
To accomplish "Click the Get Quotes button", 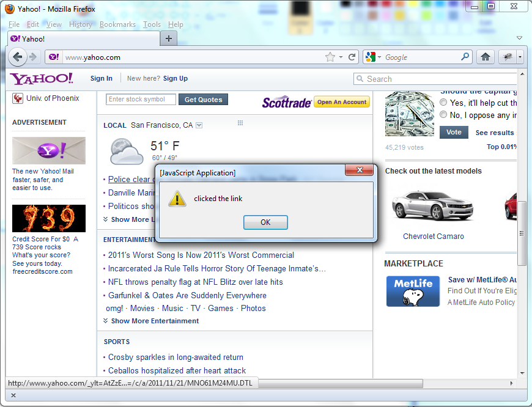I will tap(203, 100).
